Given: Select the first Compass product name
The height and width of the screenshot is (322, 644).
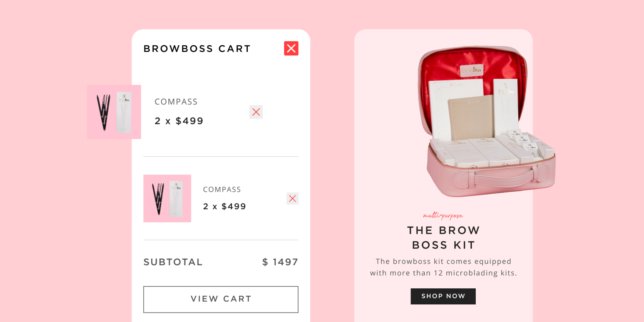Looking at the screenshot, I should (176, 102).
